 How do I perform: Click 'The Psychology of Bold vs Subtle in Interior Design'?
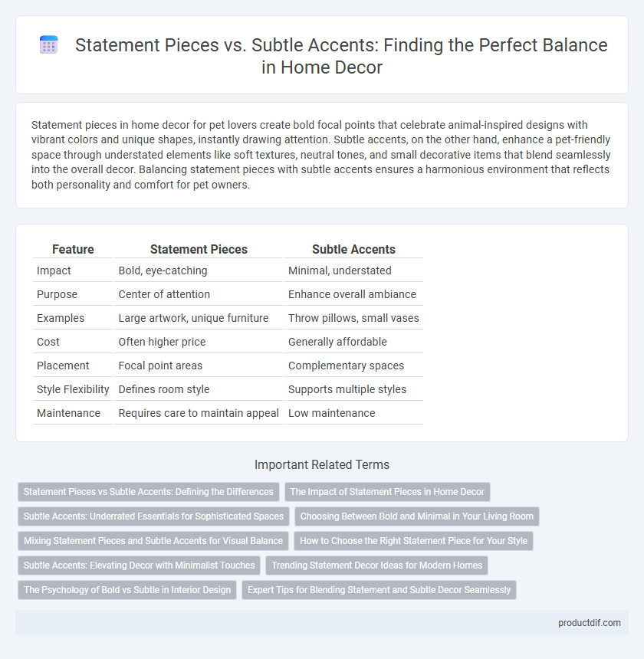click(127, 590)
